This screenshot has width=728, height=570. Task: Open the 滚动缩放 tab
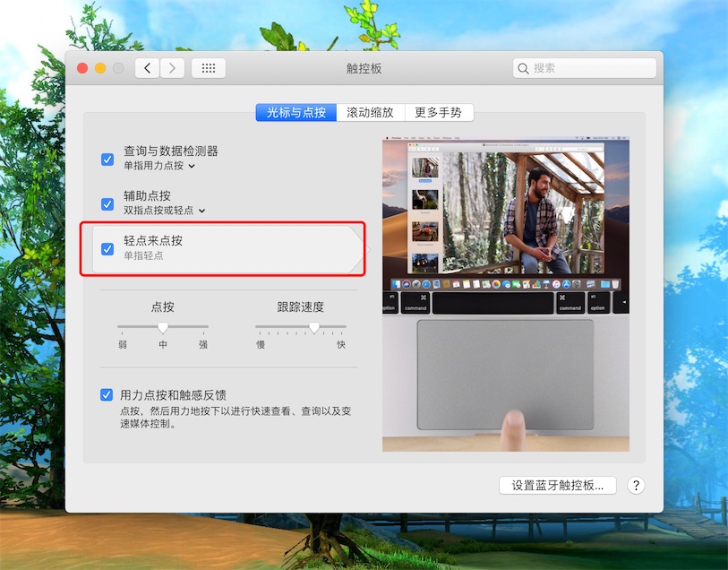tap(370, 112)
